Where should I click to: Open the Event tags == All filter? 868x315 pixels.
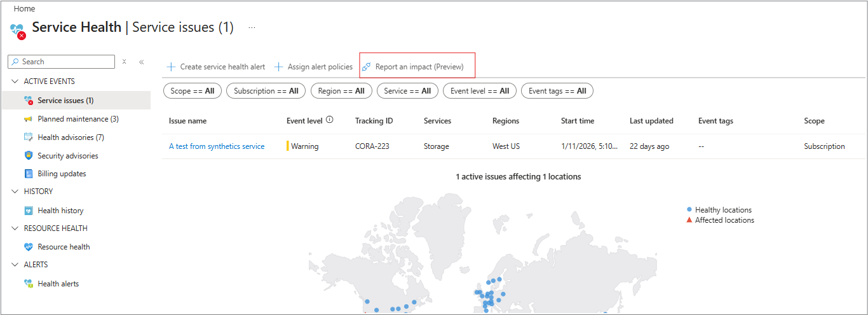click(x=557, y=91)
